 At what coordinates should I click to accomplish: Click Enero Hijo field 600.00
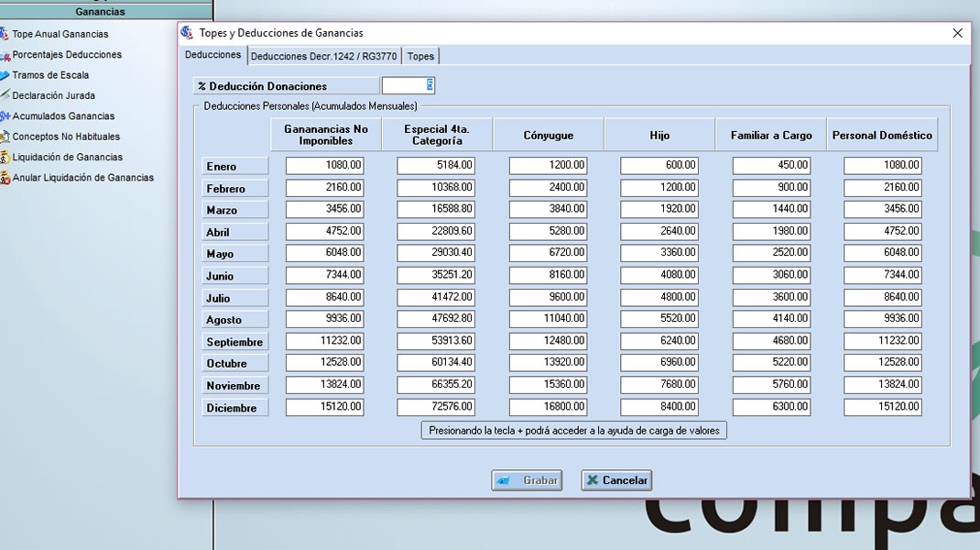coord(659,165)
